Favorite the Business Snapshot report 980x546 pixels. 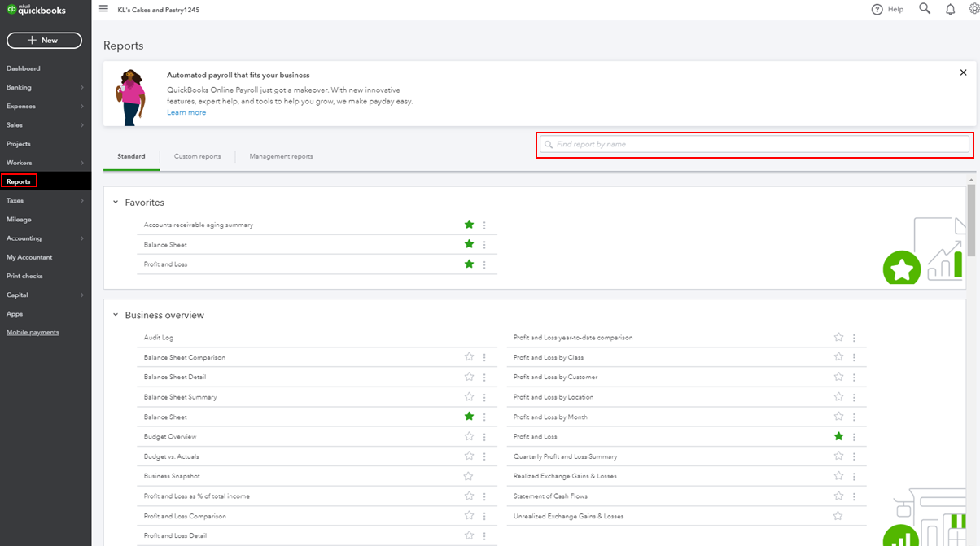click(469, 476)
